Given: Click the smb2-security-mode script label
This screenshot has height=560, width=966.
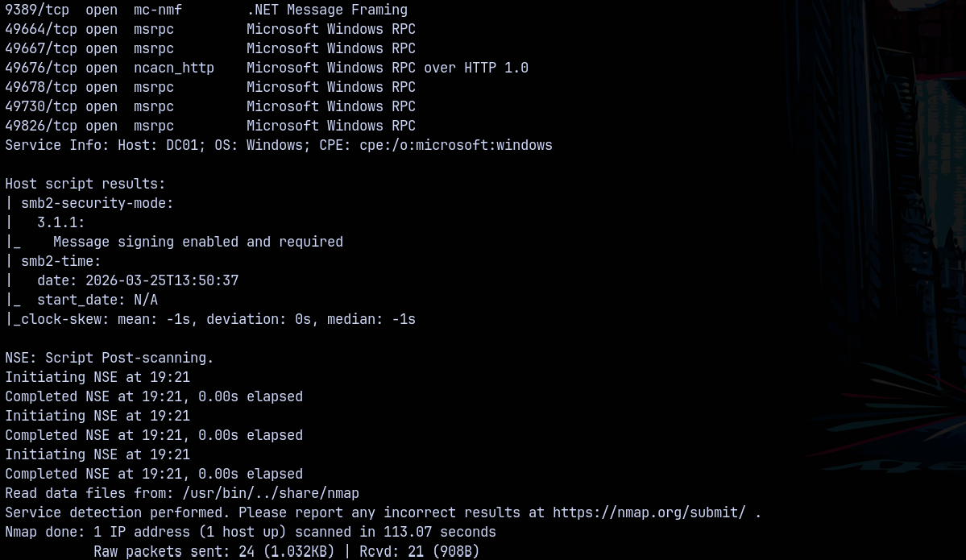Looking at the screenshot, I should [97, 204].
